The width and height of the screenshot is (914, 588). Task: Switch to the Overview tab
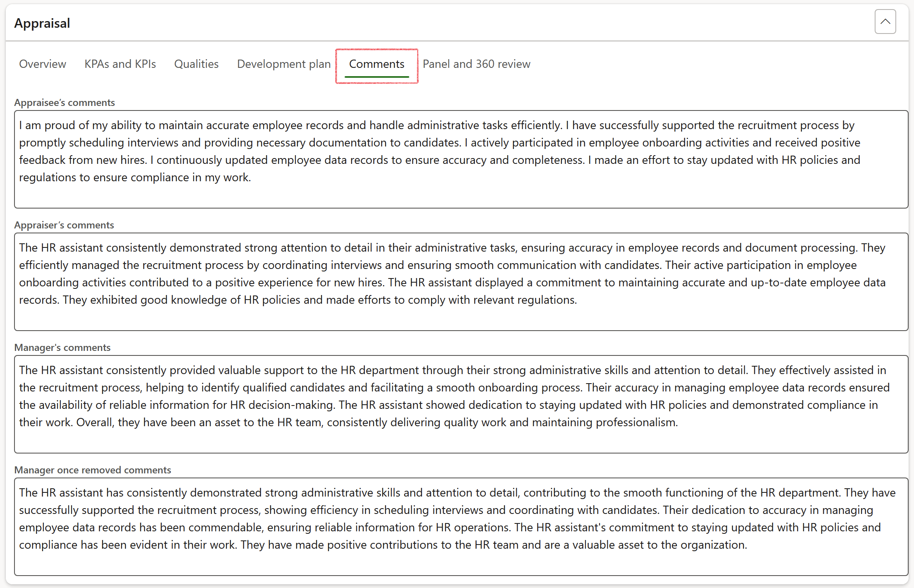43,64
